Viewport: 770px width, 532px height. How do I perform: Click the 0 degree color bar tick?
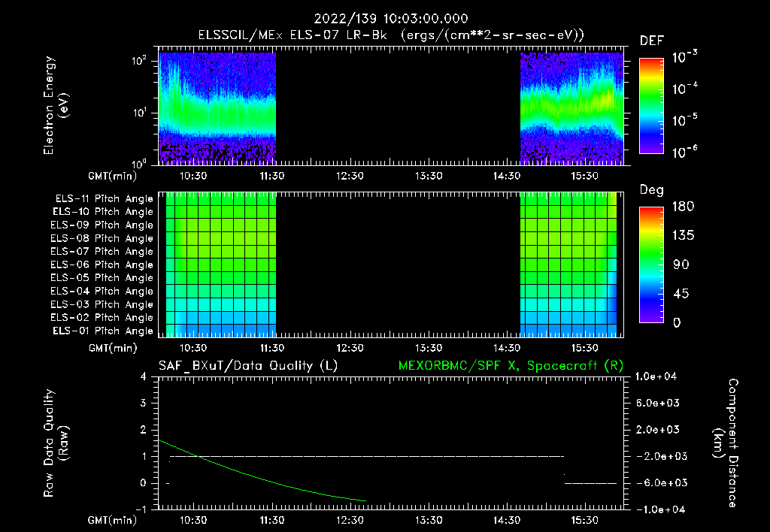click(x=677, y=322)
